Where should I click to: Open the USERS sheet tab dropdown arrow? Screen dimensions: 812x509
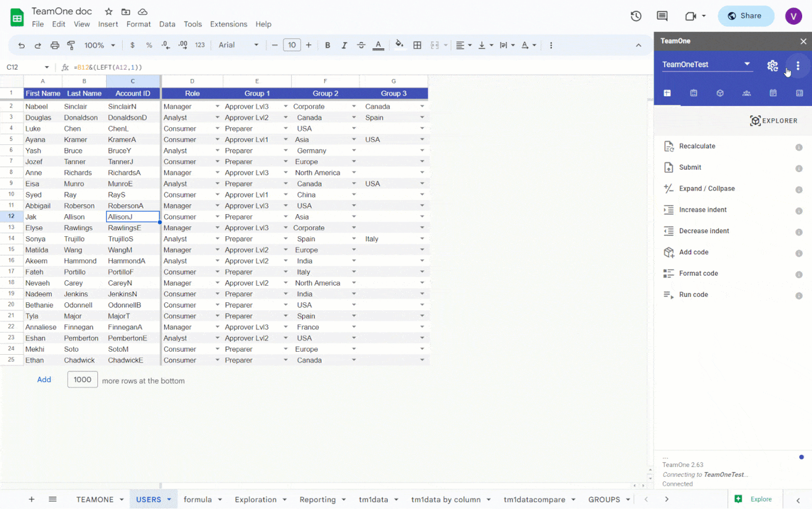pyautogui.click(x=168, y=500)
